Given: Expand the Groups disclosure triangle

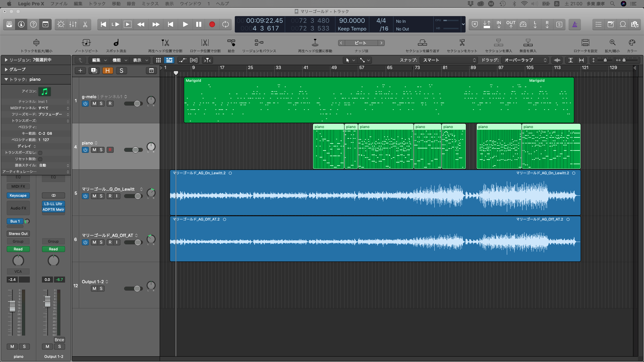Looking at the screenshot, I should click(x=6, y=69).
